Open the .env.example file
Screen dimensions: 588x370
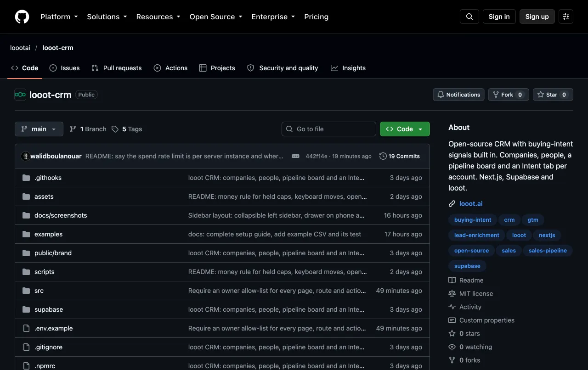53,328
